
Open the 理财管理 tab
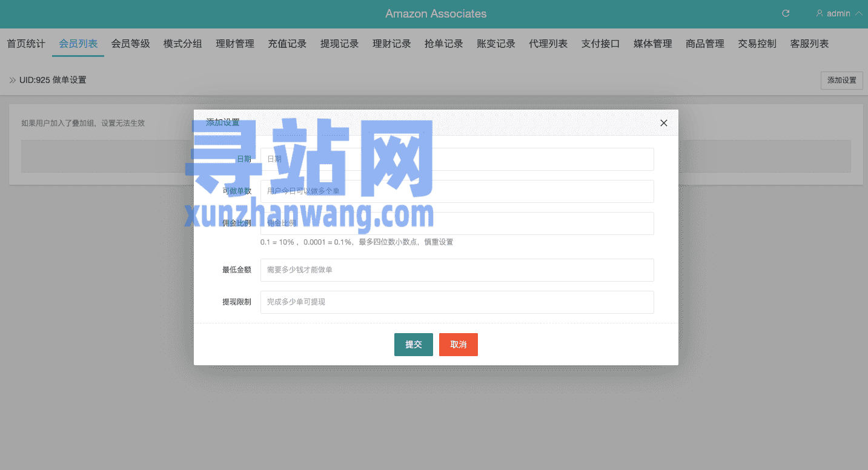click(235, 44)
